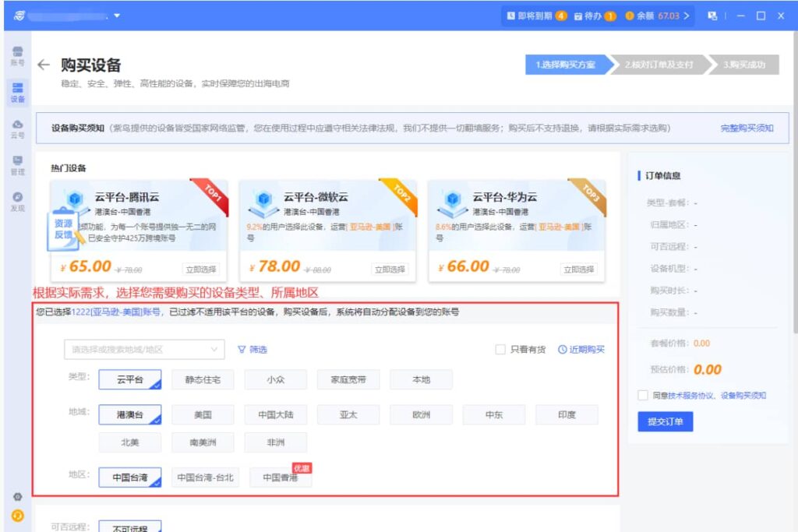Click the message transfer icon near the minimize button
This screenshot has height=532, width=798.
click(711, 14)
